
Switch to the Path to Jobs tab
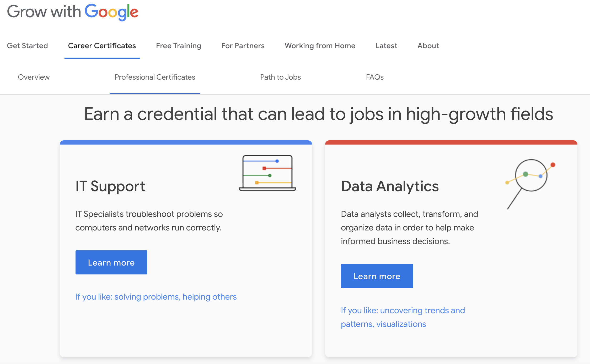281,77
